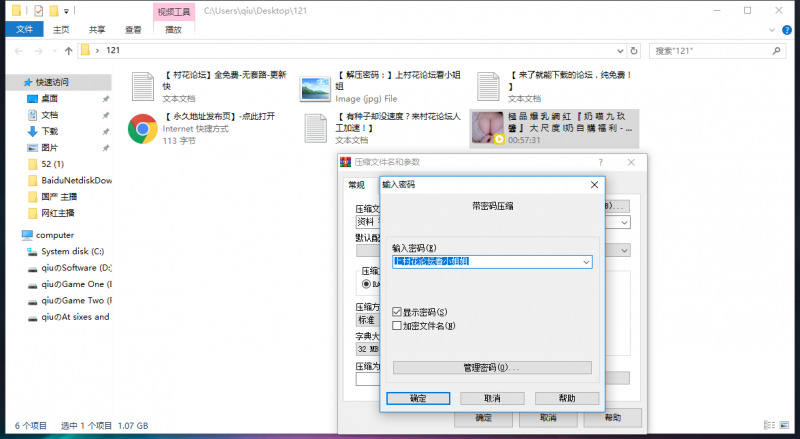Open the 文件 menu tab

point(24,30)
